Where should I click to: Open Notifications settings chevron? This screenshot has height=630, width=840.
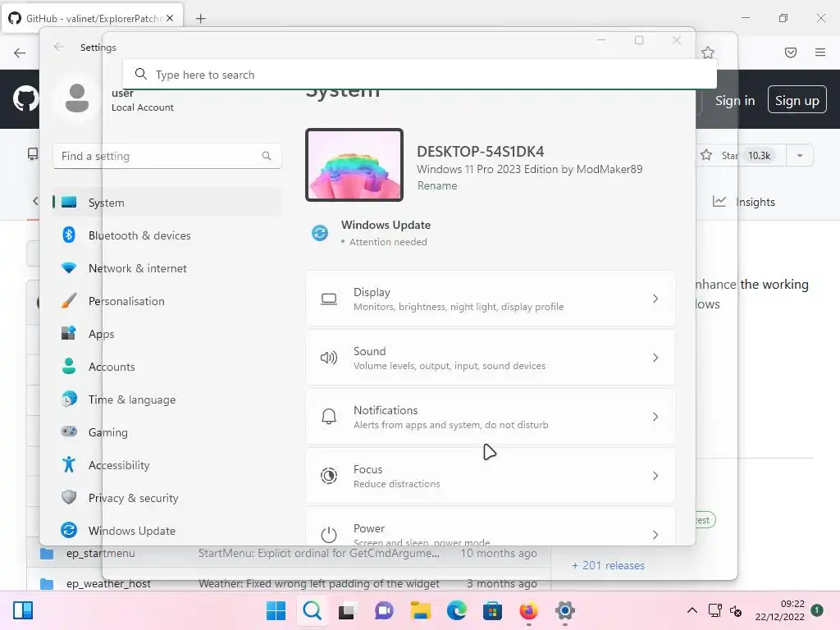[x=655, y=416]
